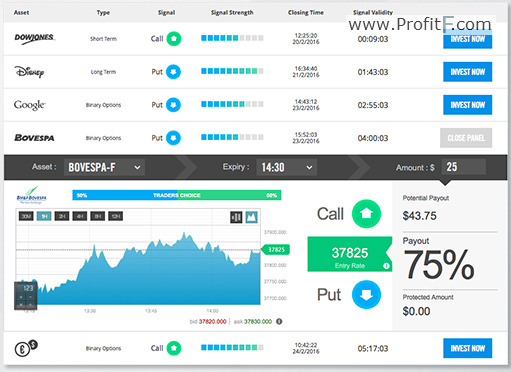Open the BOVESPA-F asset dropdown
The width and height of the screenshot is (511, 372).
104,167
